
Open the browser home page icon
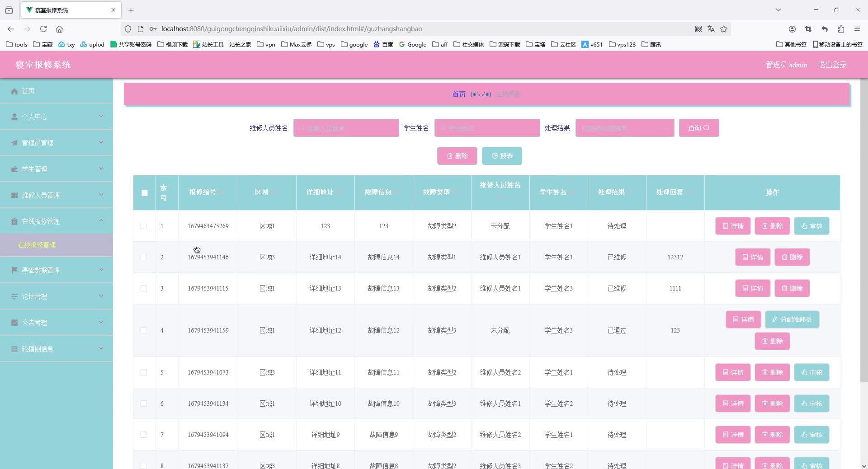tap(59, 29)
